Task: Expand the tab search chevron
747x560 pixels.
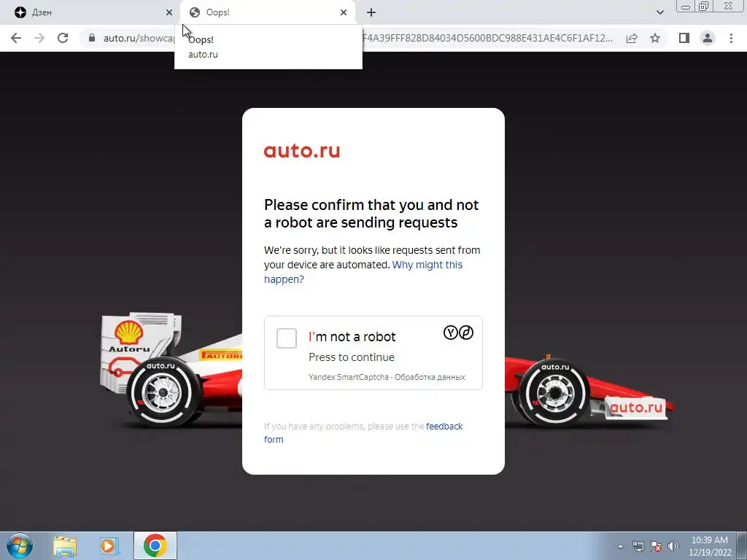Action: [659, 12]
